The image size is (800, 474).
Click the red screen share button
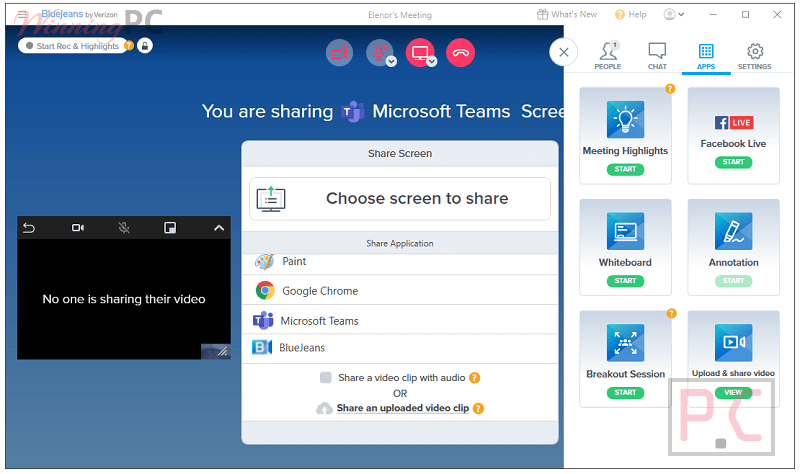(x=419, y=52)
